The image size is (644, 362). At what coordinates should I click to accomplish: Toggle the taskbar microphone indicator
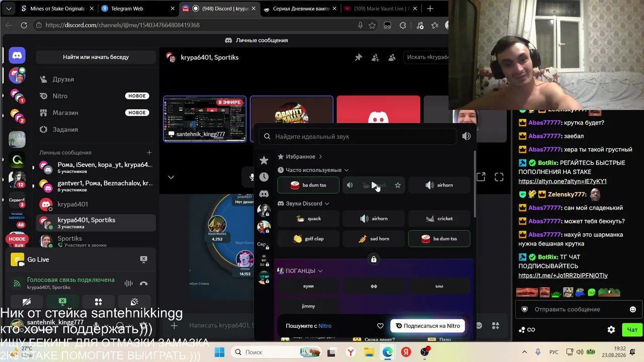(538, 352)
